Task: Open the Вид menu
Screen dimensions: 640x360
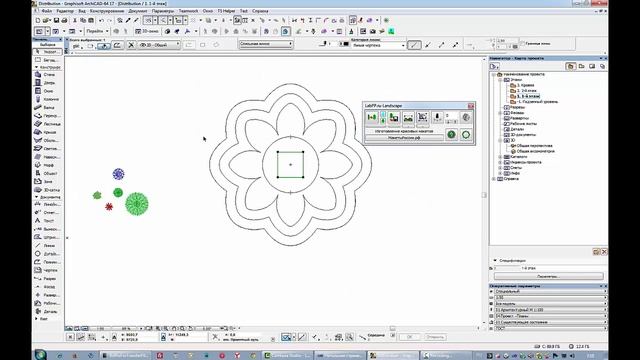Action: coord(82,11)
